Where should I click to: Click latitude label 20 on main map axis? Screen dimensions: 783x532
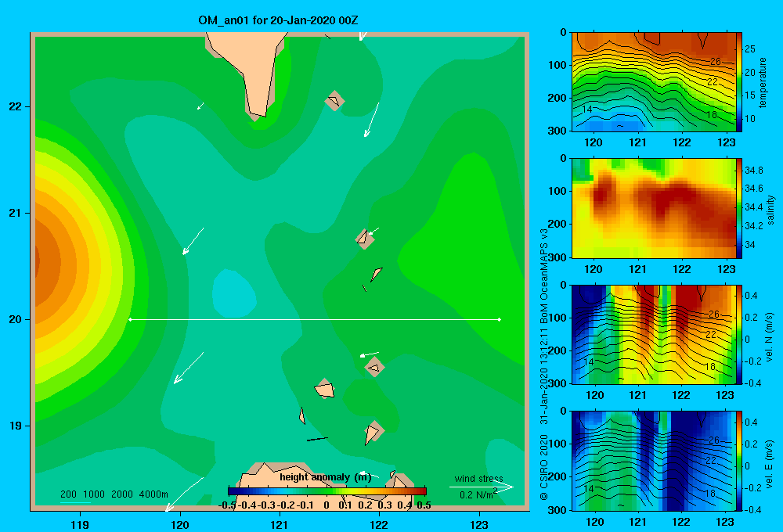tap(16, 319)
